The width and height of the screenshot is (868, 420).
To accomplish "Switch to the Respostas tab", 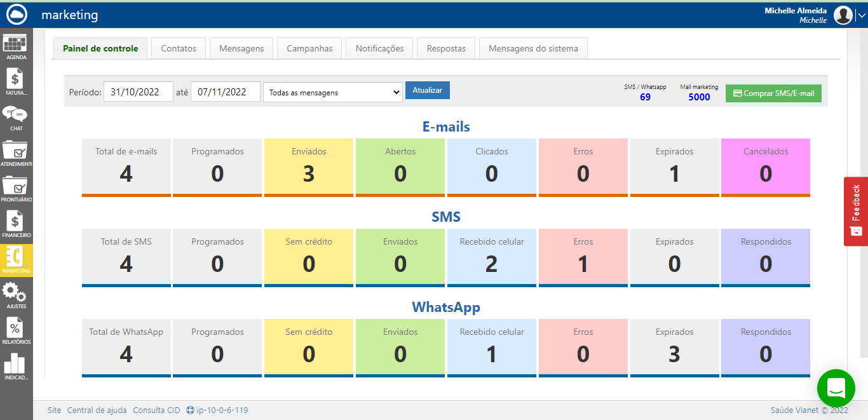I will pyautogui.click(x=446, y=48).
